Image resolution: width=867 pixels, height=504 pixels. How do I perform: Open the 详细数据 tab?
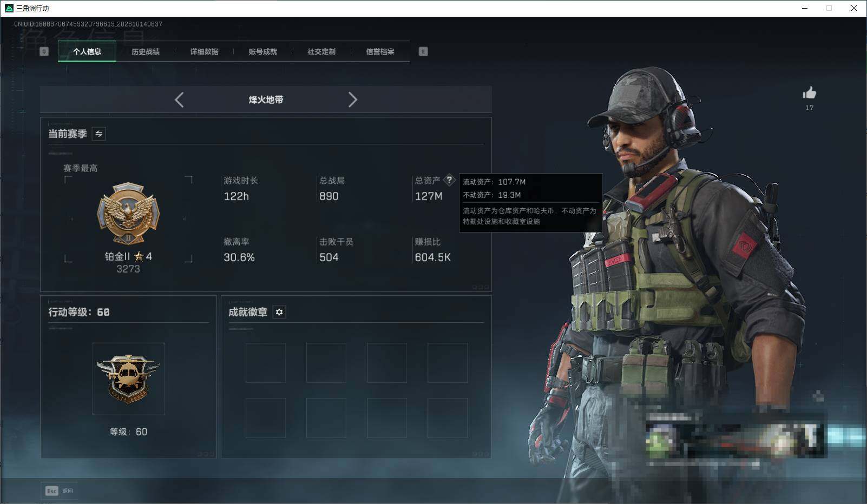pos(204,51)
